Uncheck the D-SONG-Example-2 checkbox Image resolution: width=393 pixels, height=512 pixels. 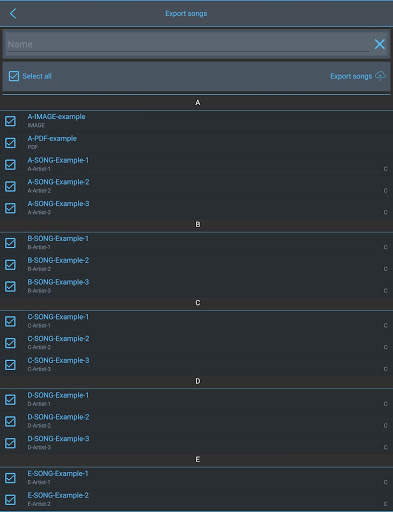tap(10, 421)
